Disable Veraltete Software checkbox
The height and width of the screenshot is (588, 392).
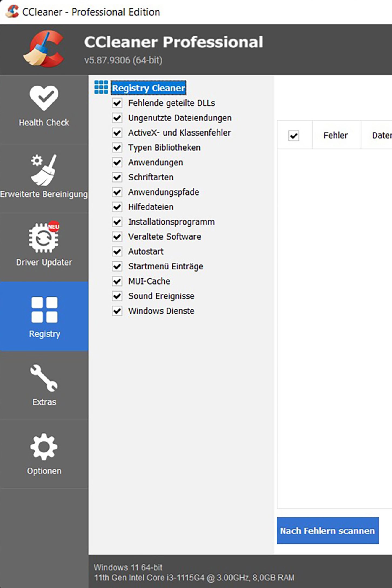[117, 236]
